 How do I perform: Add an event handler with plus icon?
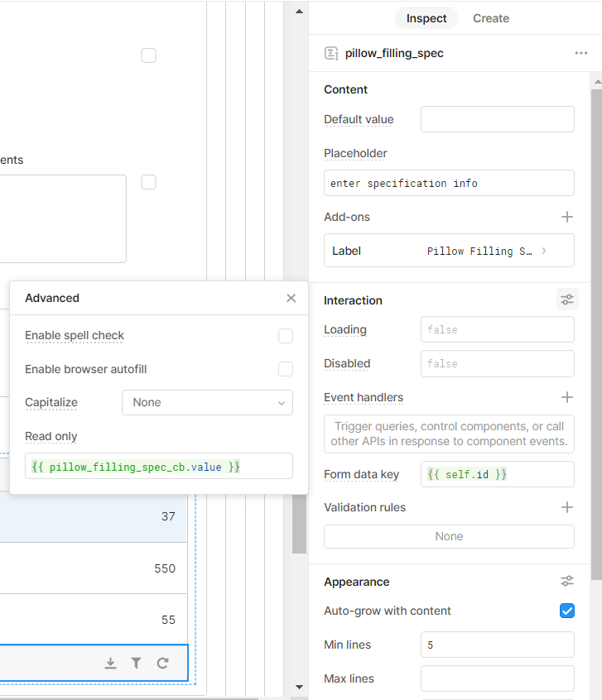pyautogui.click(x=566, y=397)
